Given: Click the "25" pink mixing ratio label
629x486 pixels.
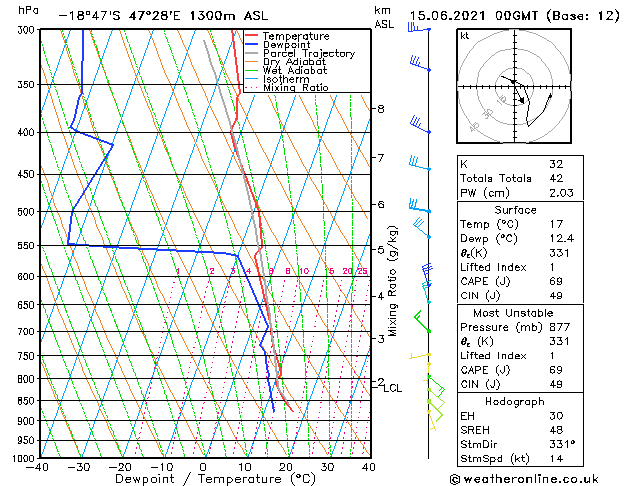Looking at the screenshot, I should (362, 271).
